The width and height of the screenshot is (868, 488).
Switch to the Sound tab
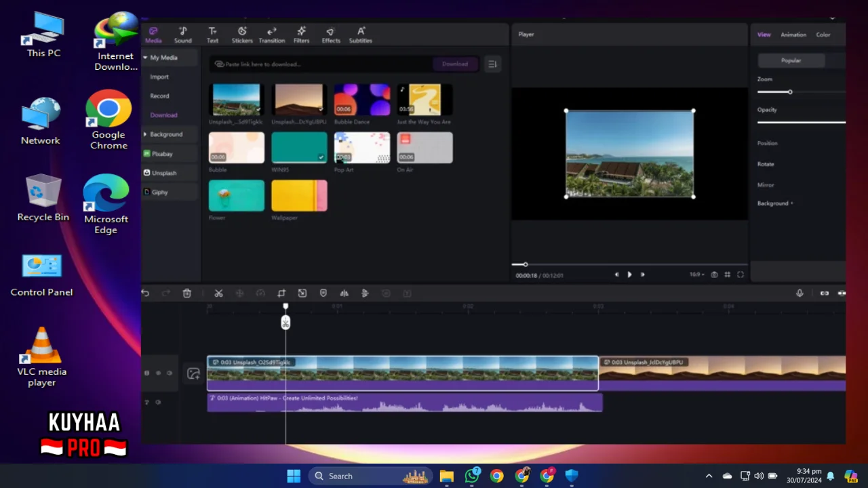[182, 35]
